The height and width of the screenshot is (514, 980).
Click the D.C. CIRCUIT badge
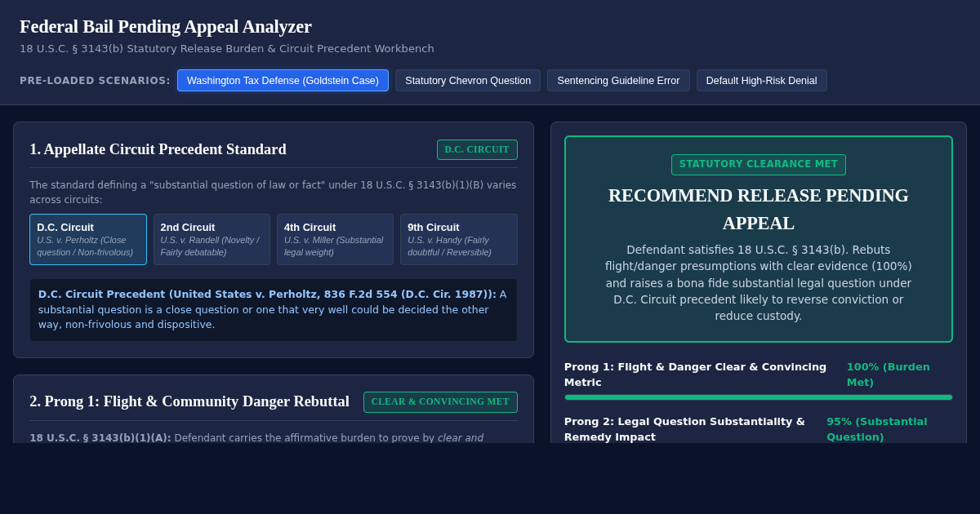tap(477, 149)
